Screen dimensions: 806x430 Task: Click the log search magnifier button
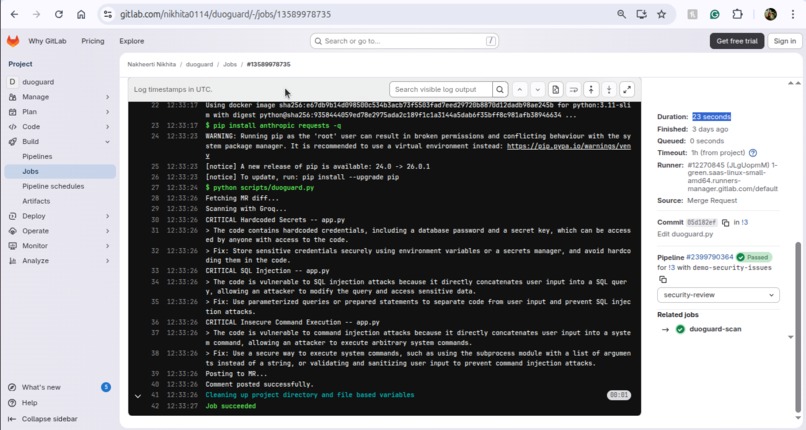click(500, 89)
